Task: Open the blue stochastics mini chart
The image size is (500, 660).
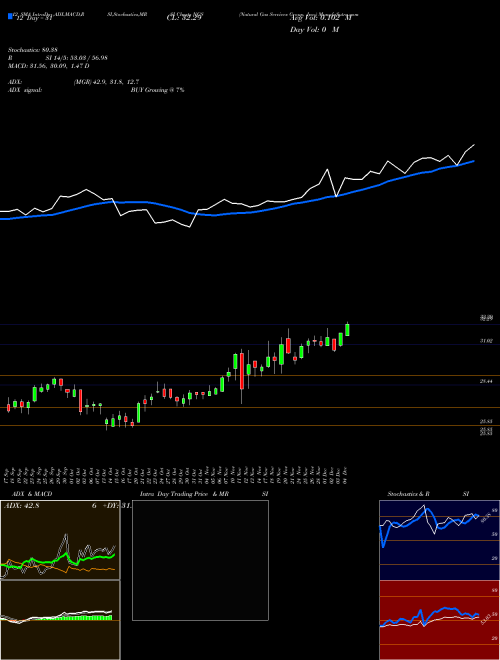Action: [439, 540]
